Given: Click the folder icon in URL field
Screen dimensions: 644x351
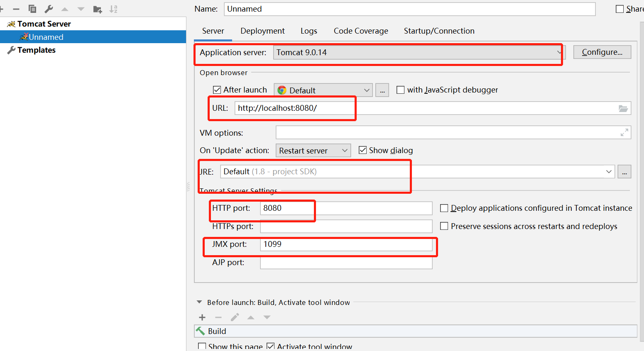Looking at the screenshot, I should (623, 108).
